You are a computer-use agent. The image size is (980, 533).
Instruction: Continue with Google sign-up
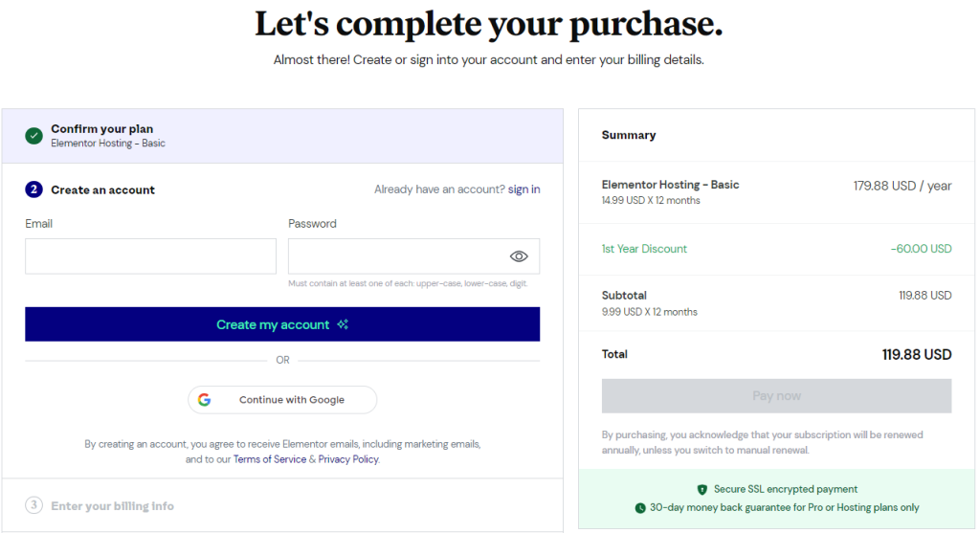coord(282,400)
